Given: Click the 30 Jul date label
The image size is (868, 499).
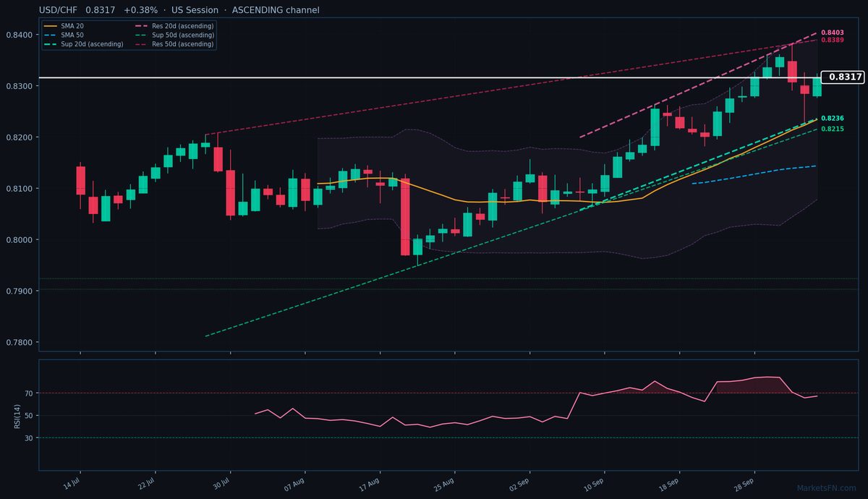Looking at the screenshot, I should tap(221, 484).
